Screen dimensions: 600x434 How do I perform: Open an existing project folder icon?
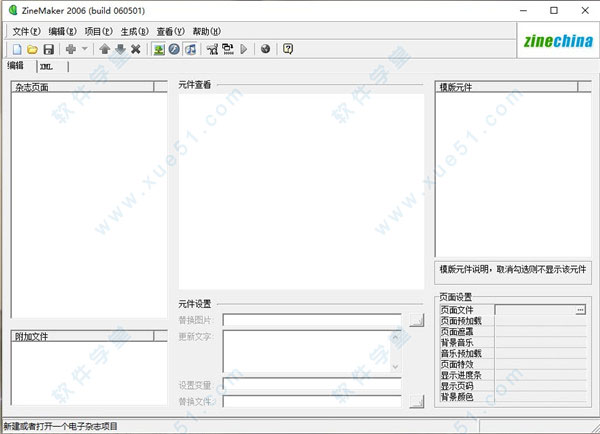pos(33,49)
